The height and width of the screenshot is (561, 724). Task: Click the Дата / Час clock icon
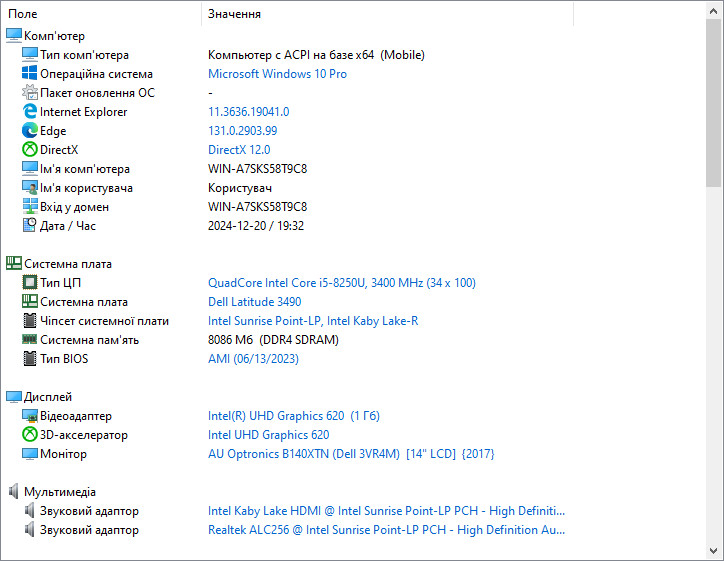coord(30,225)
